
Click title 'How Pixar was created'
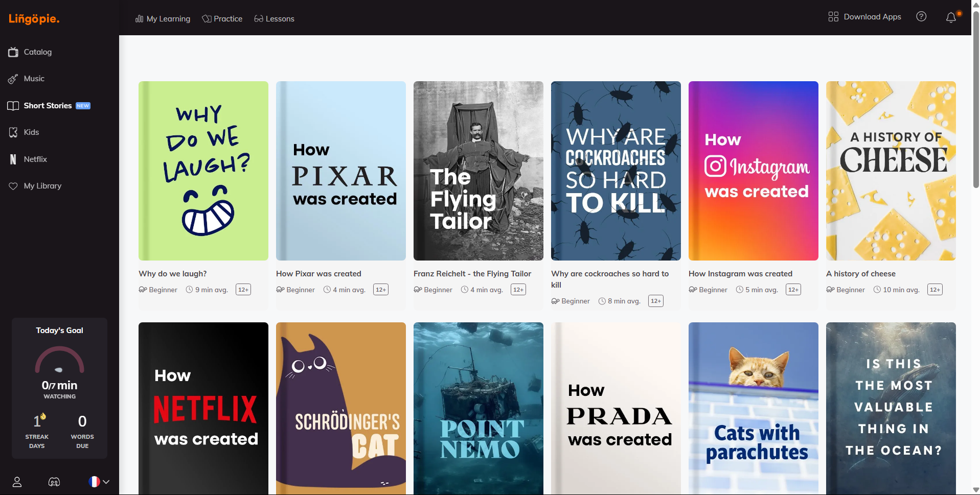pyautogui.click(x=318, y=274)
